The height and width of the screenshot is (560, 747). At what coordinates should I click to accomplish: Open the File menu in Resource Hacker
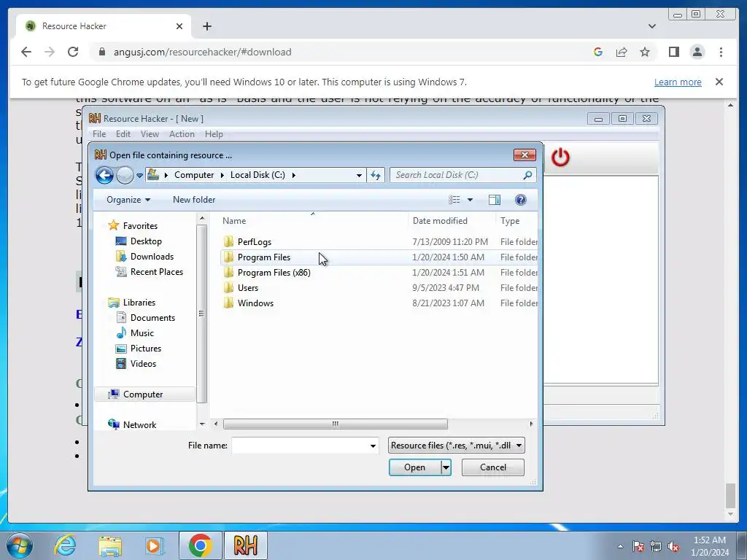(x=99, y=134)
